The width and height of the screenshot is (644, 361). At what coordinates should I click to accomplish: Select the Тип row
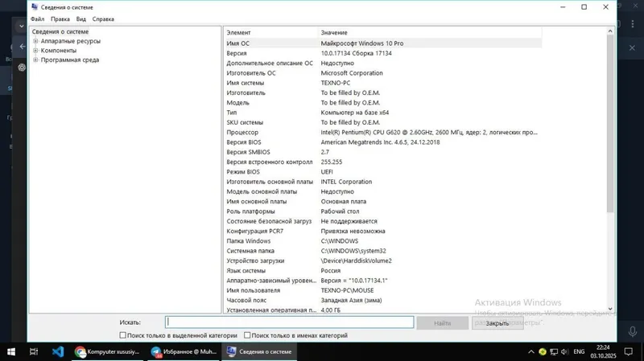[x=383, y=113]
